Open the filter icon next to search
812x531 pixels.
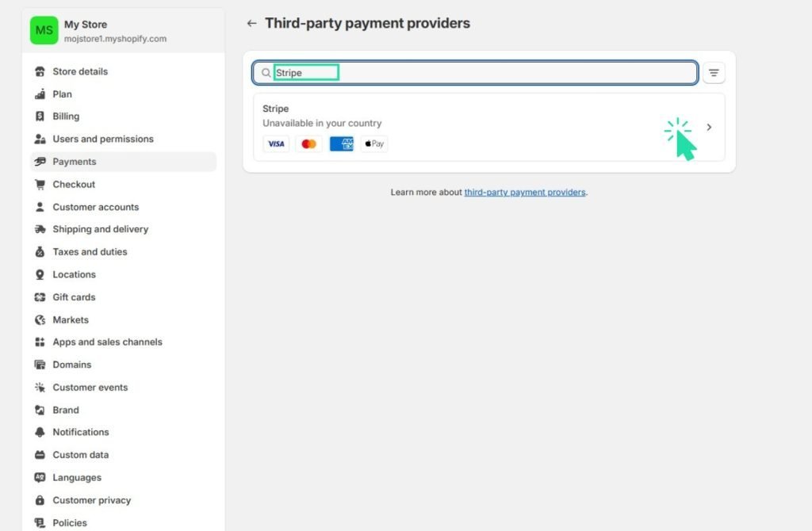point(714,73)
